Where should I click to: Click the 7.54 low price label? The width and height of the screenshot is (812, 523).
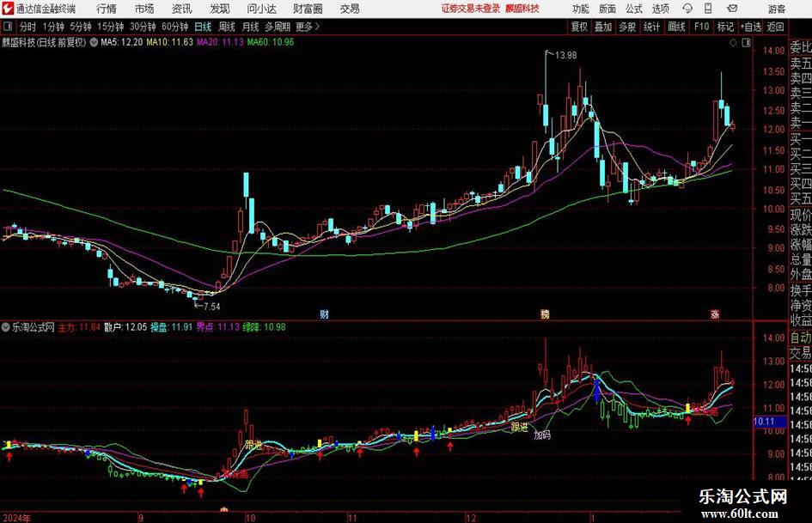[211, 307]
